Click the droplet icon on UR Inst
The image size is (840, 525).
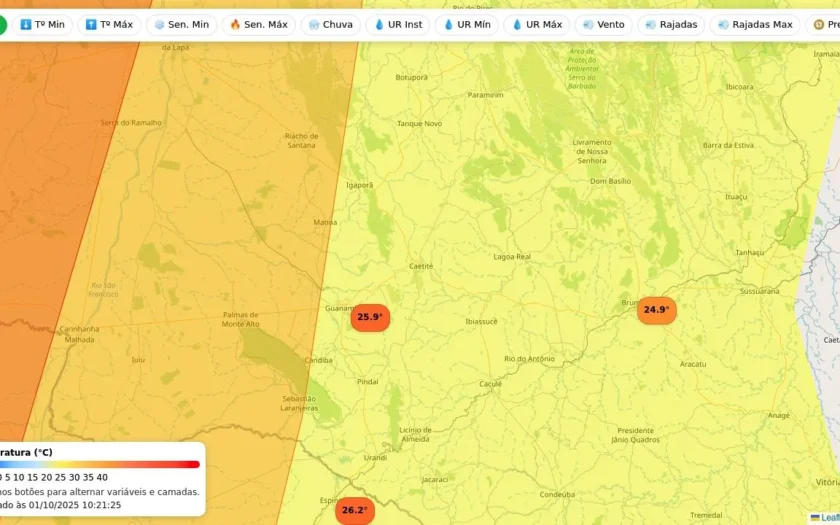[x=380, y=24]
